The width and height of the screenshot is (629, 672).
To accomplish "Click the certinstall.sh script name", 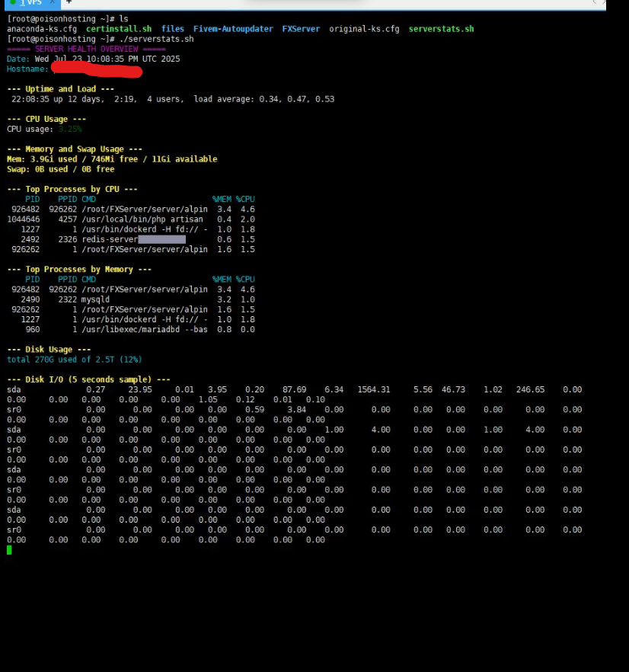I will 119,29.
